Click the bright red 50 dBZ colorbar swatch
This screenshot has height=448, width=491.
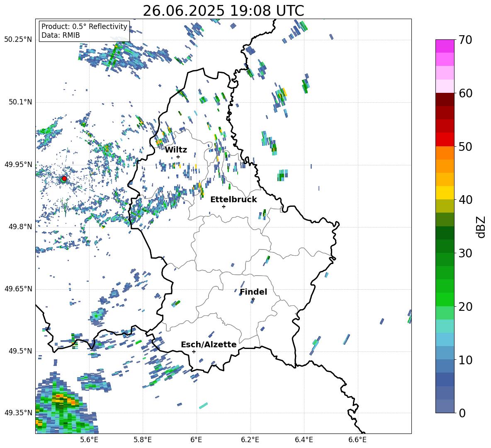[x=445, y=140]
